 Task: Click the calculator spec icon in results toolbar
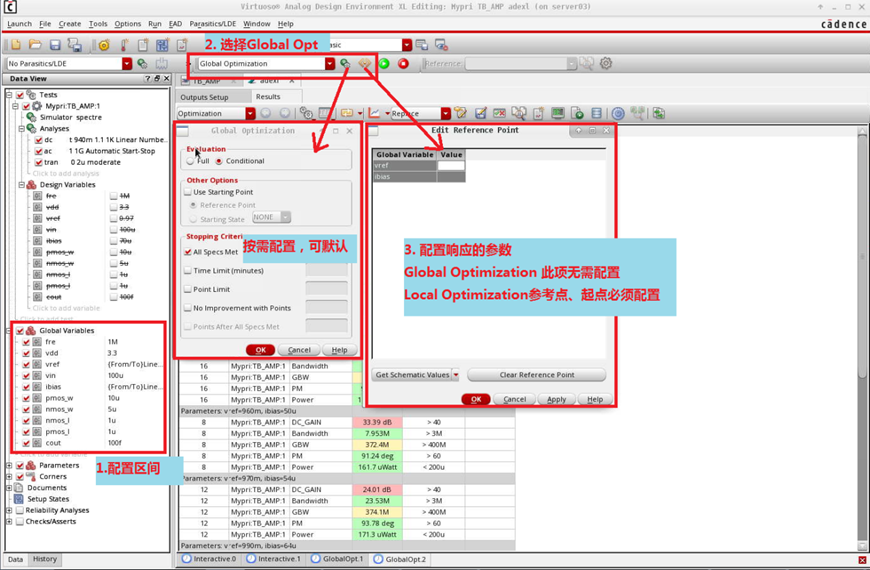click(499, 113)
